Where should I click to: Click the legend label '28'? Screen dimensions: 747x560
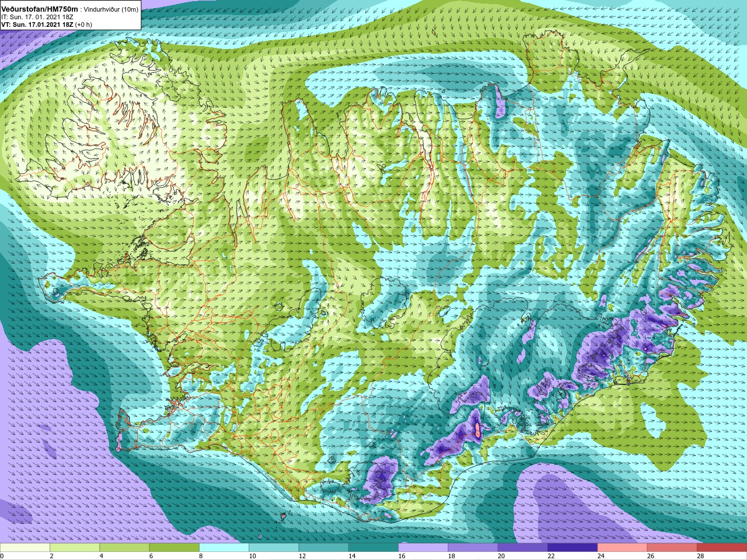pyautogui.click(x=700, y=556)
